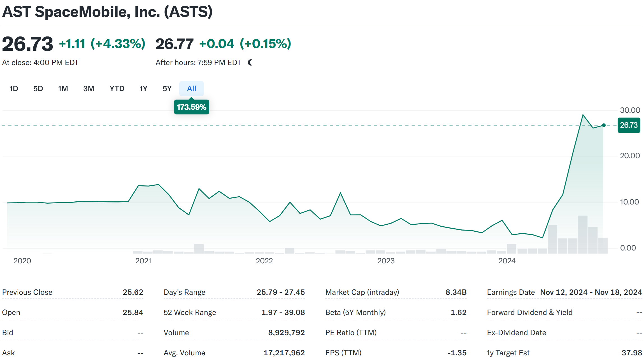644x359 pixels.
Task: Click the Previous Close label
Action: pyautogui.click(x=27, y=292)
